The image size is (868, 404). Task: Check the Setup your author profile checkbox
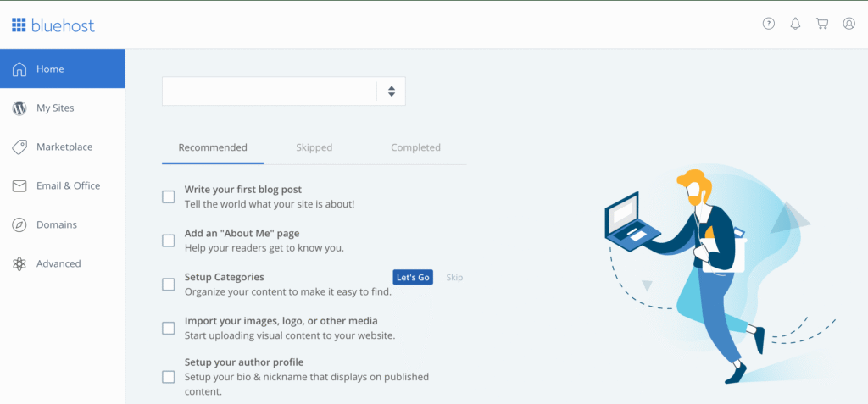pyautogui.click(x=169, y=377)
